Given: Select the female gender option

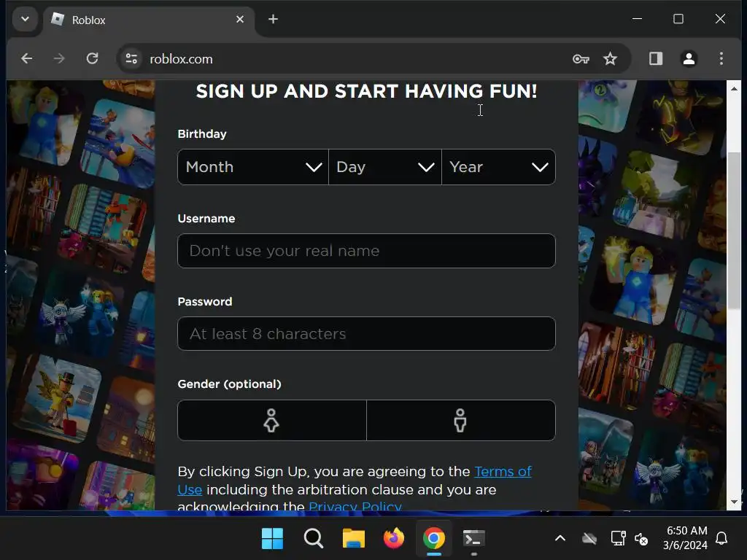Looking at the screenshot, I should tap(271, 421).
